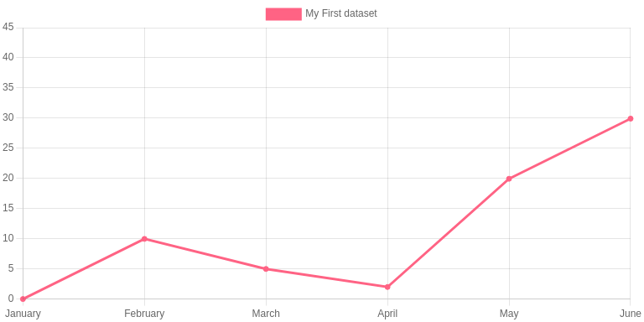Screen dimensions: 644x322
Task: Click the March x-axis label
Action: tap(266, 314)
